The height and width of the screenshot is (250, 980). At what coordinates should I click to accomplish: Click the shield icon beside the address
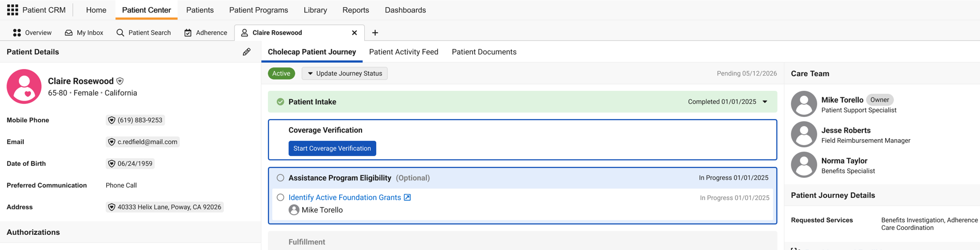click(112, 207)
